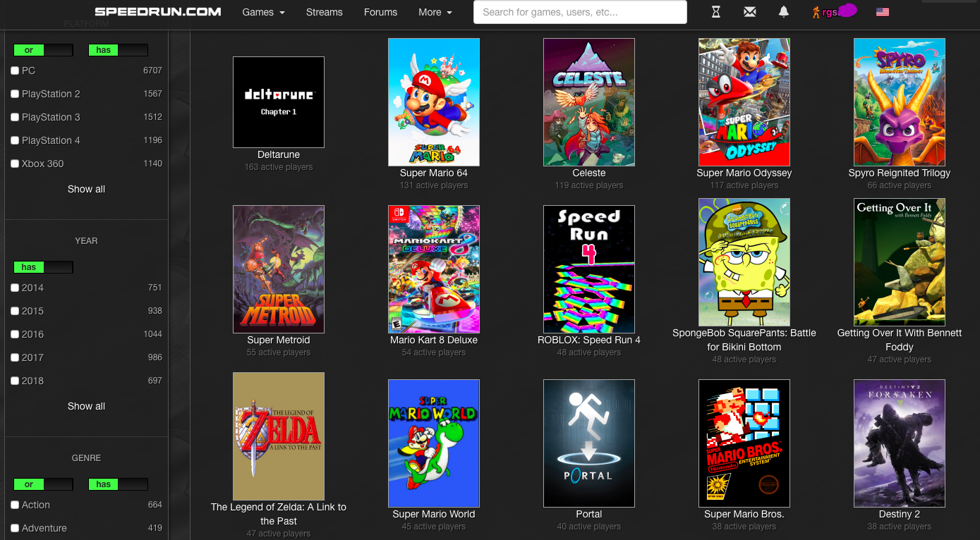Click the hourglass icon in the top bar

tap(715, 12)
